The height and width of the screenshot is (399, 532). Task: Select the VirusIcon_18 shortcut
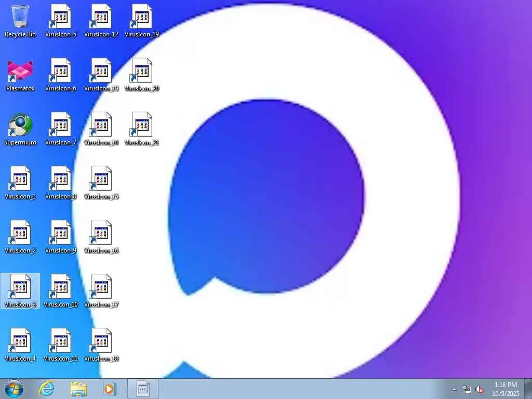tap(101, 345)
